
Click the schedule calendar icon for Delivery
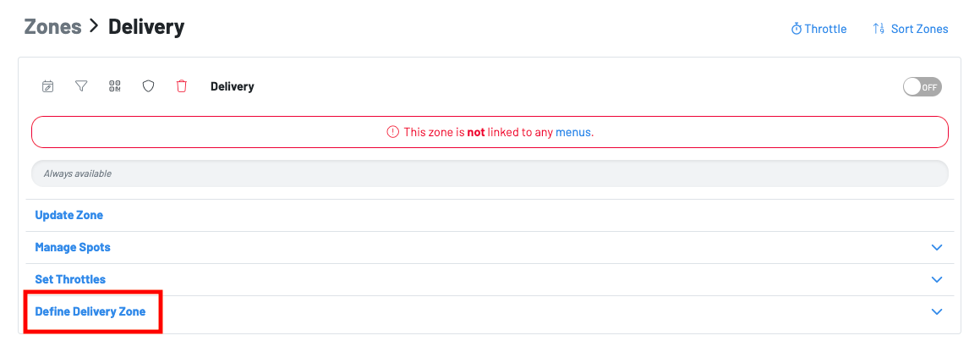48,86
